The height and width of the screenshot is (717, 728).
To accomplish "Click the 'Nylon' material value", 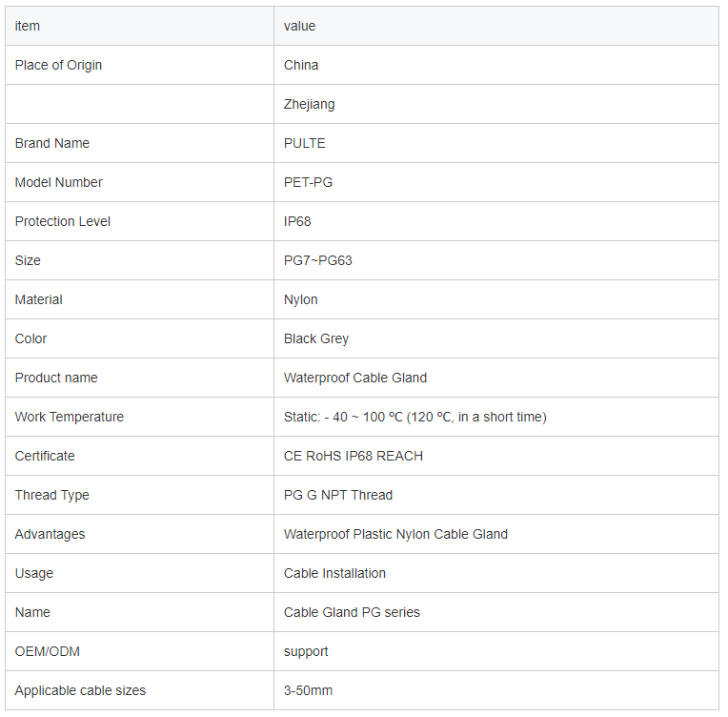I will (x=301, y=299).
